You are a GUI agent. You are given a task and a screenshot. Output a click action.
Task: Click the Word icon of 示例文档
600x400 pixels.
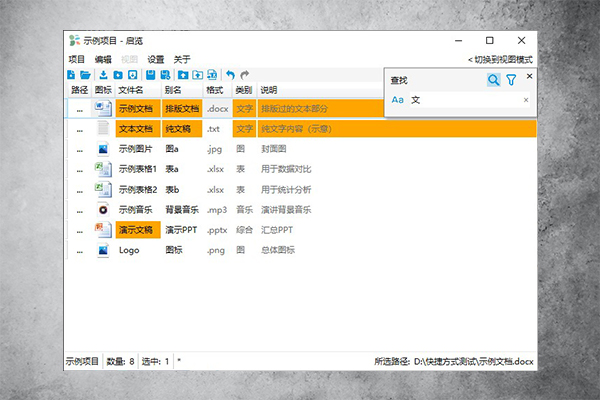(103, 108)
